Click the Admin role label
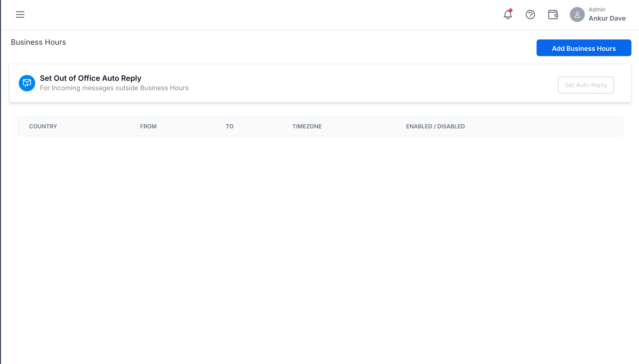Image resolution: width=639 pixels, height=364 pixels. point(597,10)
